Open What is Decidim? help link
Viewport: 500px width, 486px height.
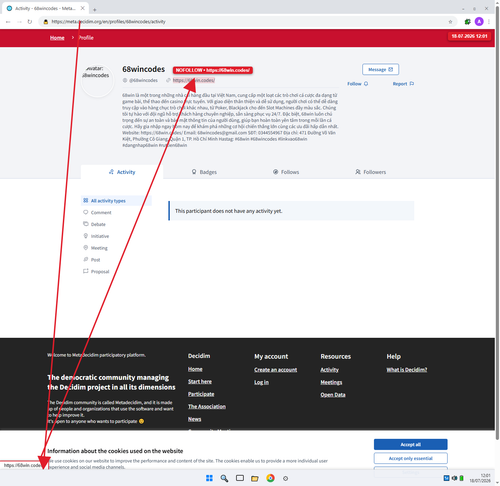[407, 370]
